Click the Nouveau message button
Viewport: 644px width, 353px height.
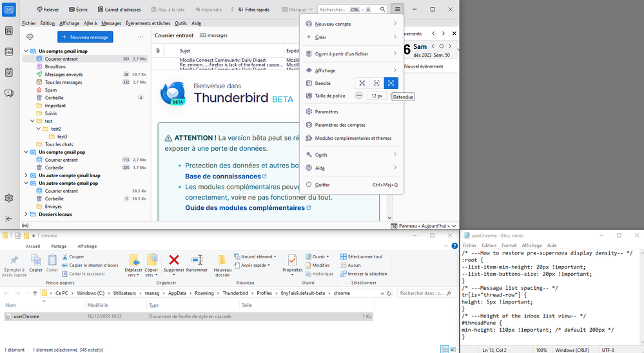coord(85,37)
